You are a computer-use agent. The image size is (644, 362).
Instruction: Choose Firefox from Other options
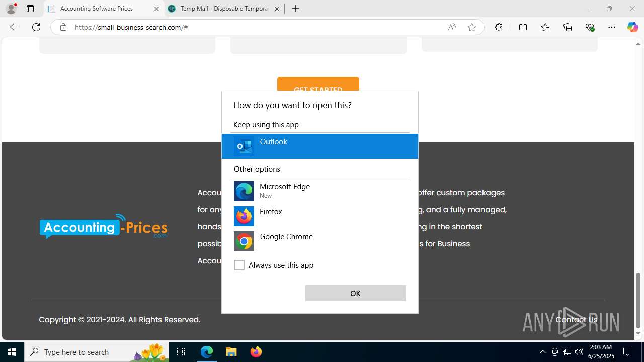point(320,216)
